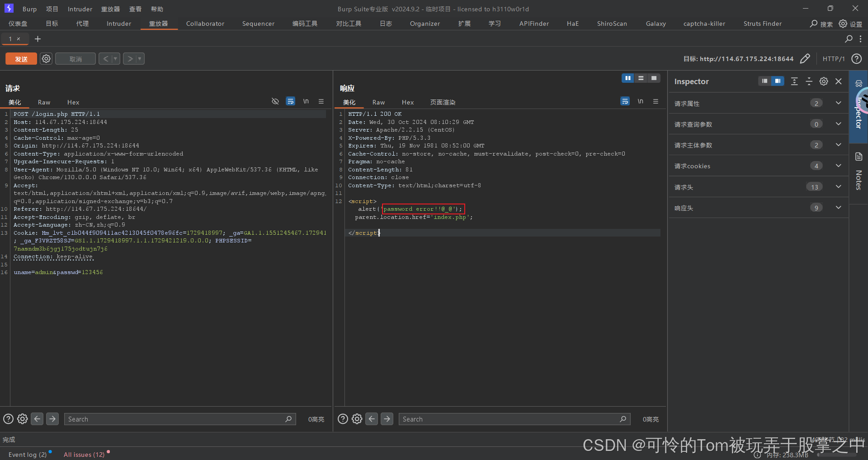Screen dimensions: 868x460
Task: Open request search settings gear
Action: (23, 419)
